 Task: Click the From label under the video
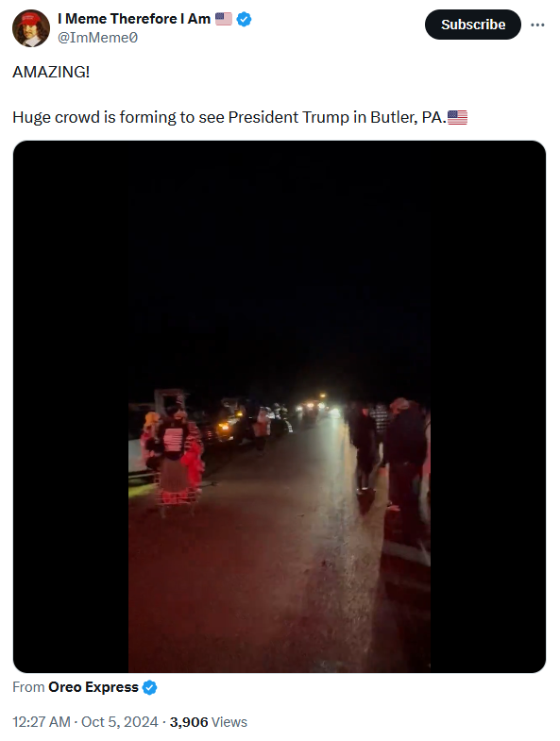(28, 687)
